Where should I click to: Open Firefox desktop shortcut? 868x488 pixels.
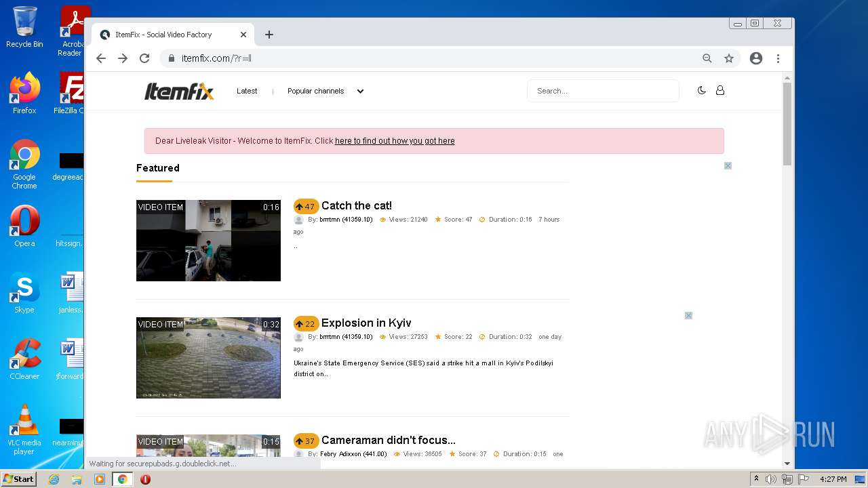24,93
